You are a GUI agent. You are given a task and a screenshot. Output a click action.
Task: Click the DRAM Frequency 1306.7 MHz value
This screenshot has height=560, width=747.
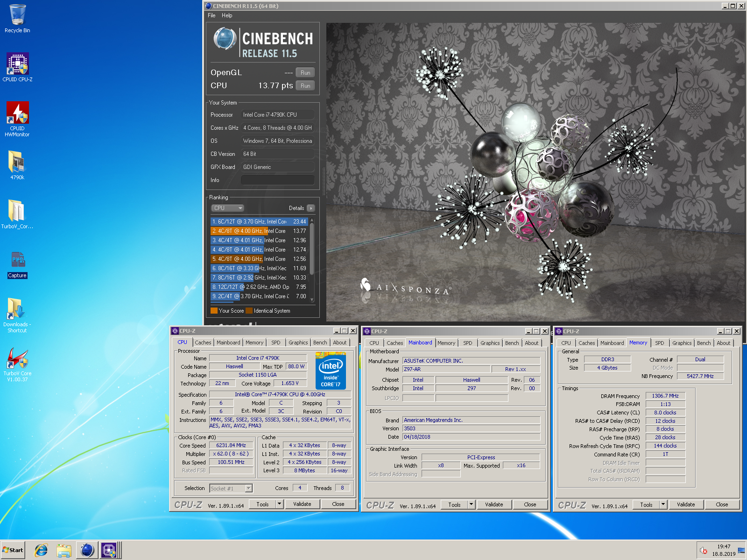[x=665, y=396]
